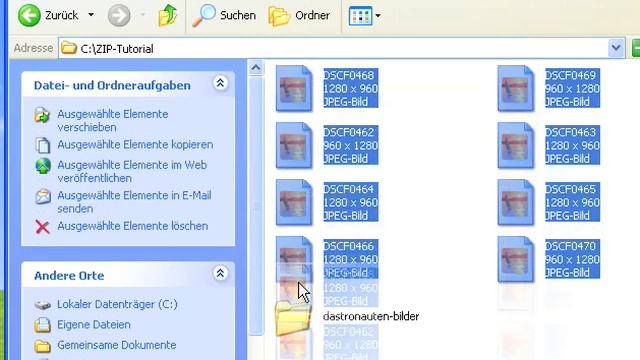Click the DSCF0468 file name text

pos(349,75)
